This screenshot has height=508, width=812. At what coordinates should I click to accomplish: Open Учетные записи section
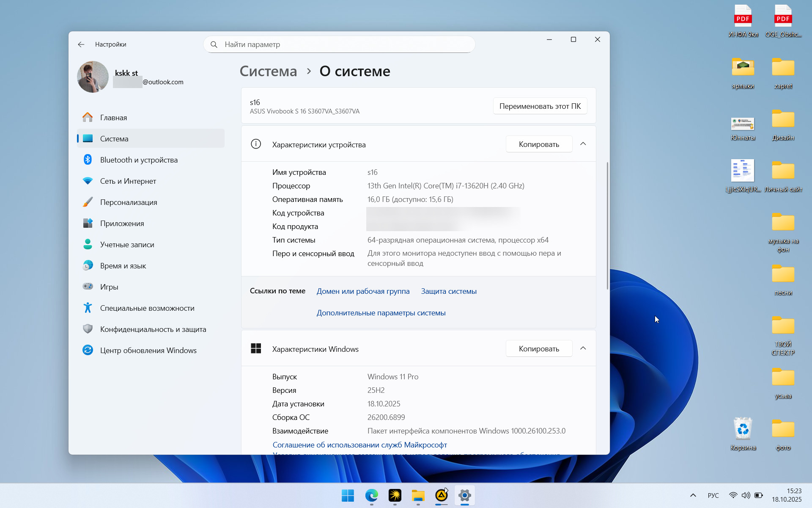[127, 245]
